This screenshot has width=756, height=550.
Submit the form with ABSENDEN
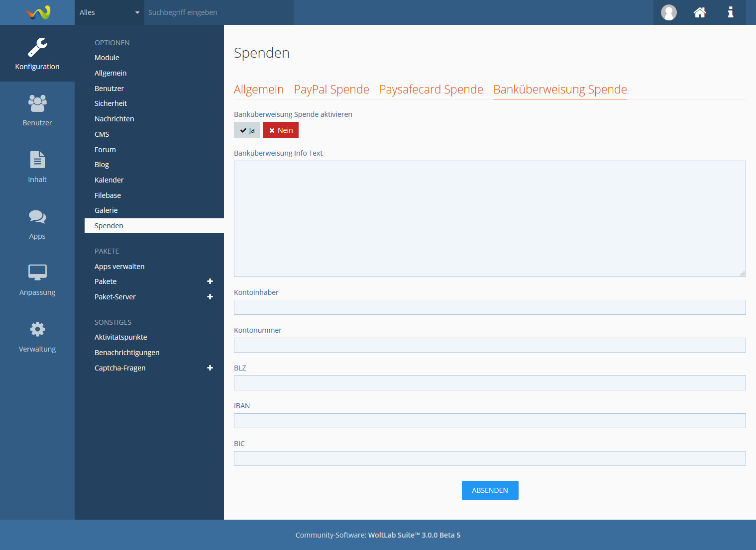[490, 490]
